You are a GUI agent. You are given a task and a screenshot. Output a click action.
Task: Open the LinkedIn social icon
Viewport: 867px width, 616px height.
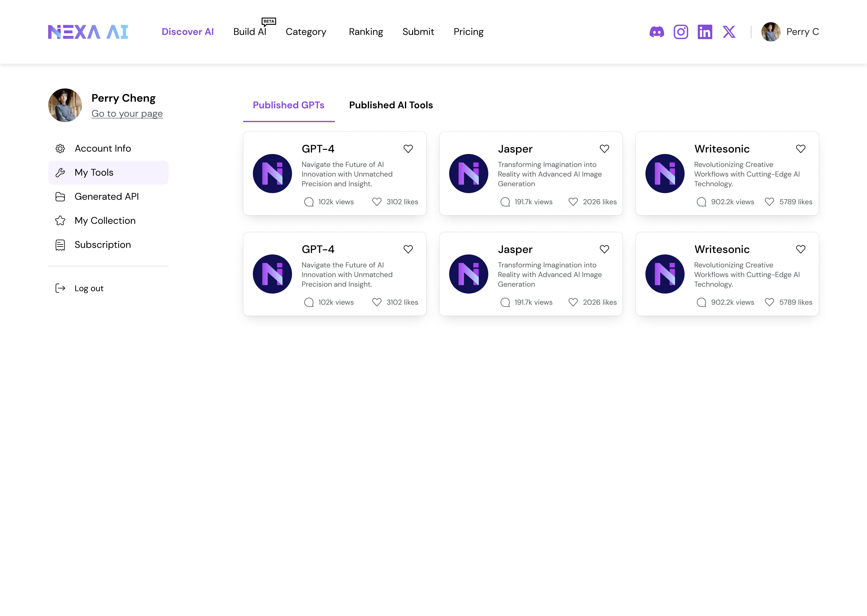[704, 32]
